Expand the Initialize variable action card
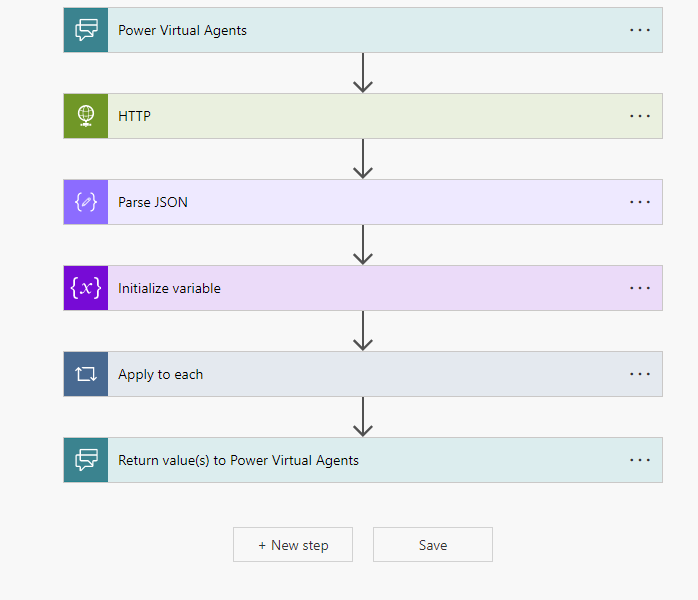Viewport: 698px width, 600px height. (x=360, y=288)
